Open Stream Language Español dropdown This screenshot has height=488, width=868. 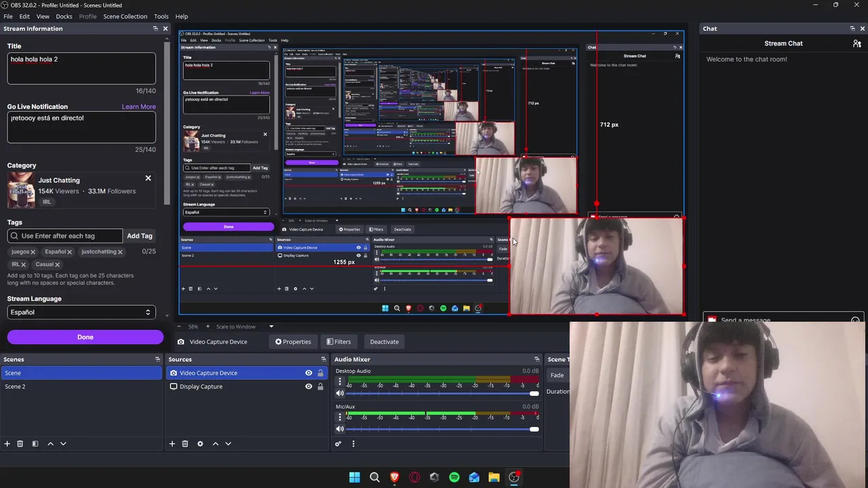[x=81, y=312]
